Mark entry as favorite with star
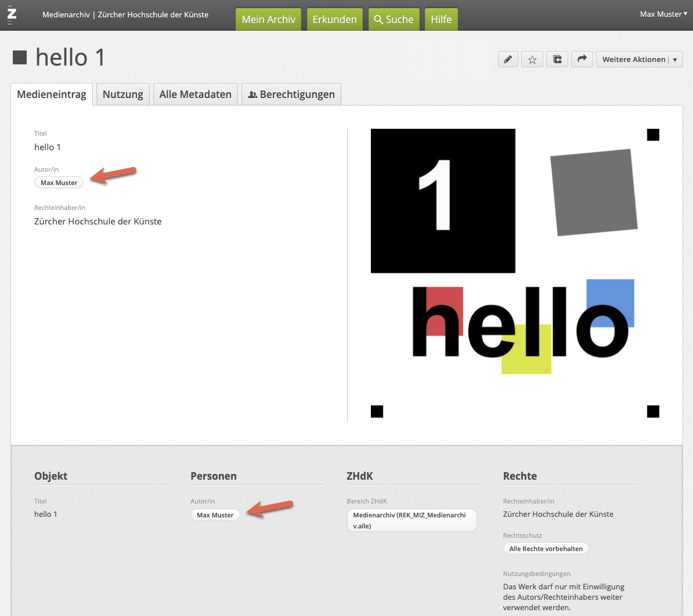693x616 pixels. tap(532, 59)
